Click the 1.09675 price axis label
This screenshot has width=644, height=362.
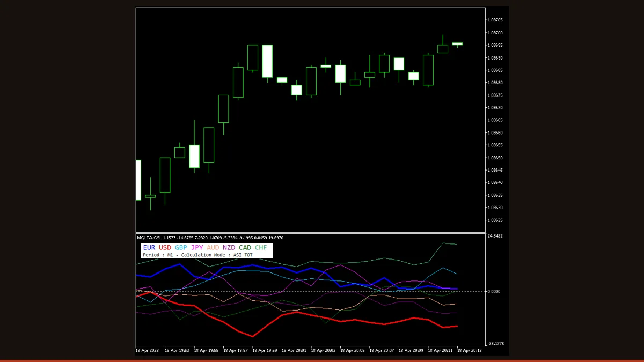coord(495,95)
